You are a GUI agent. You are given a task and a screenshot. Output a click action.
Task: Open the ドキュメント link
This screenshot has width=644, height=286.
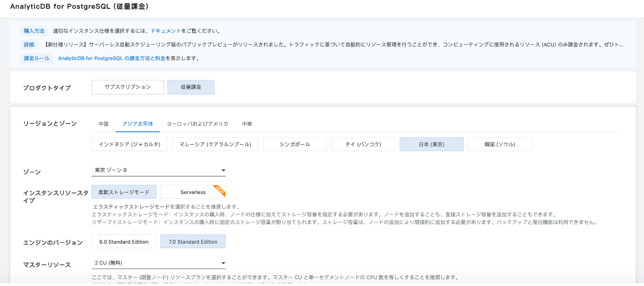pyautogui.click(x=166, y=31)
